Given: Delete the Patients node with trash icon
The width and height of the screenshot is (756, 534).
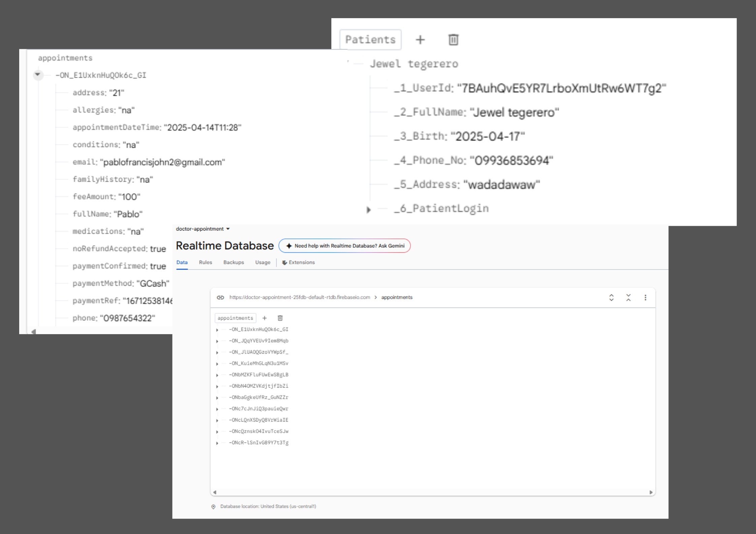Looking at the screenshot, I should click(x=453, y=40).
